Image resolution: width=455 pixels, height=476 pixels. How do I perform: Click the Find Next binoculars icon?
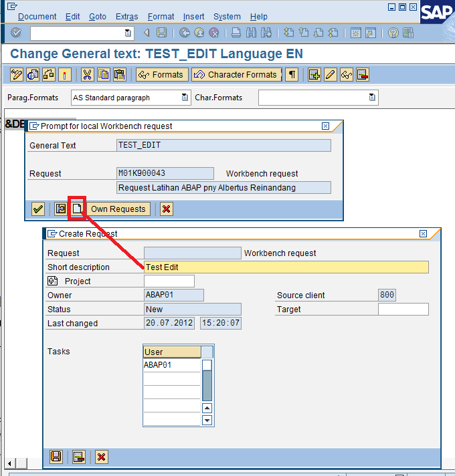click(266, 33)
